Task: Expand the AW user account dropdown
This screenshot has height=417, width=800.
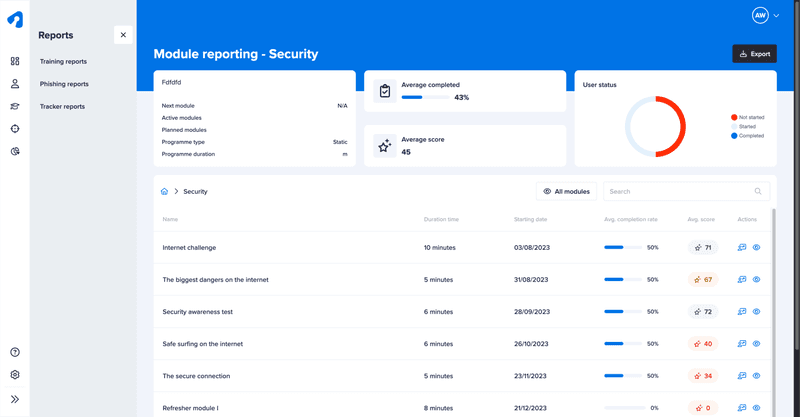Action: click(x=765, y=16)
